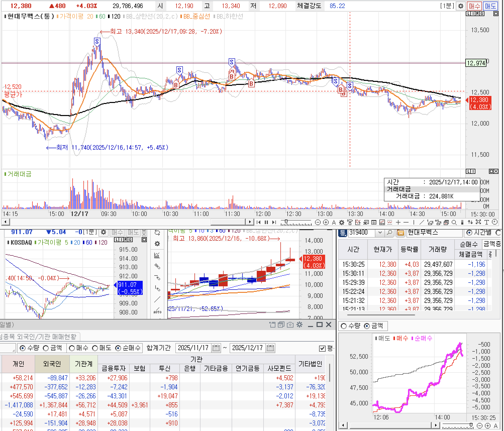Screen dimensions: 504x431
Task: Click the stock search magnifier next to 319400
Action: click(389, 233)
